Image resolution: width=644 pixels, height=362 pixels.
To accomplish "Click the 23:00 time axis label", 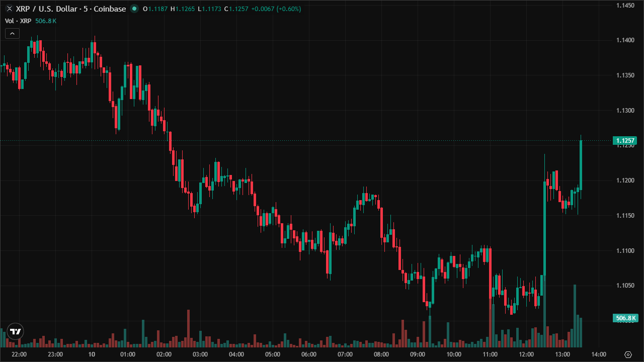I will pos(55,354).
